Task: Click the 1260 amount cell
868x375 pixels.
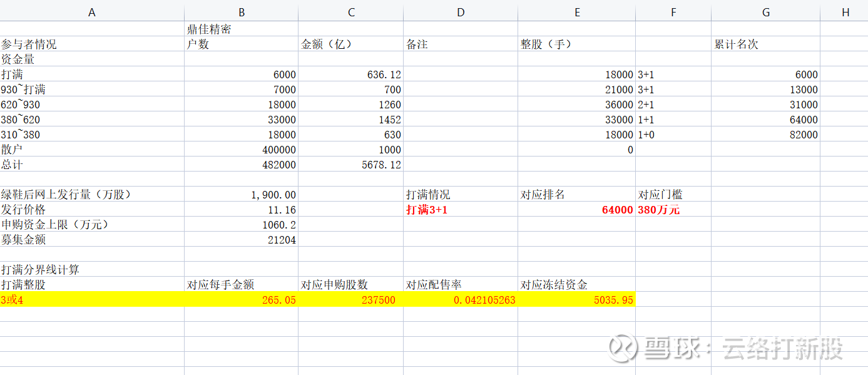Action: tap(351, 104)
